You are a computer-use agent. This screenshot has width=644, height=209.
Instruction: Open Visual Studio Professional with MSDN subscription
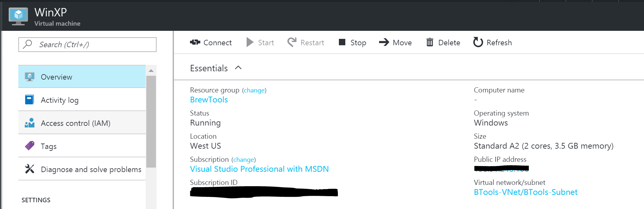pos(259,169)
